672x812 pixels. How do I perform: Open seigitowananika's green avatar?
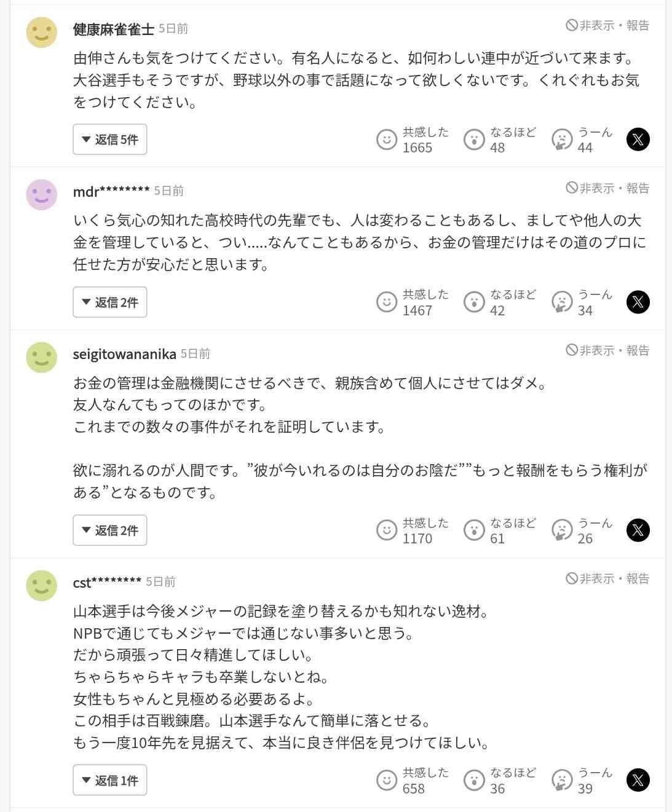[x=42, y=357]
